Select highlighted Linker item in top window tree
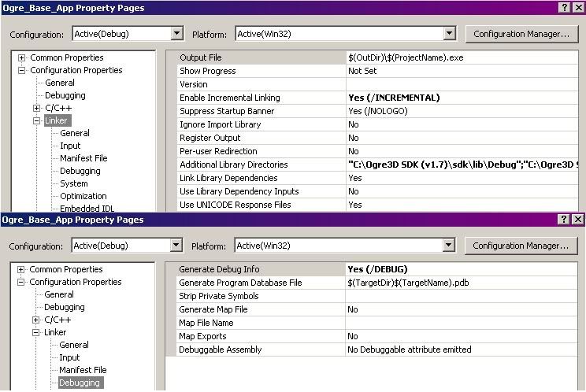The image size is (586, 392). (56, 120)
